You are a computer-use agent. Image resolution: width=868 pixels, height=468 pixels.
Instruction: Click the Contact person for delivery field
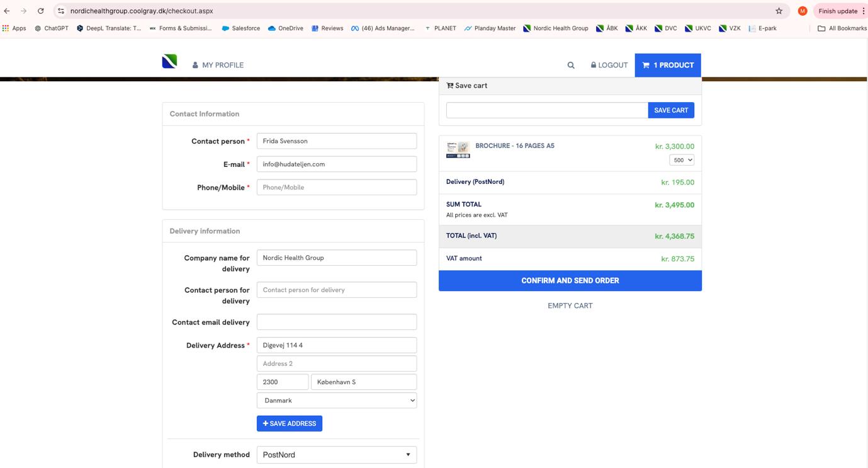click(x=337, y=290)
